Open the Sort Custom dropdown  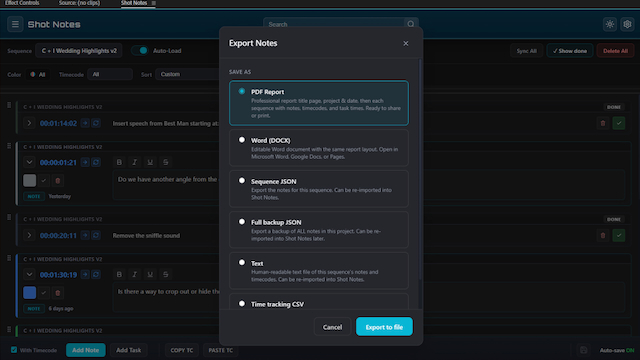[x=187, y=74]
